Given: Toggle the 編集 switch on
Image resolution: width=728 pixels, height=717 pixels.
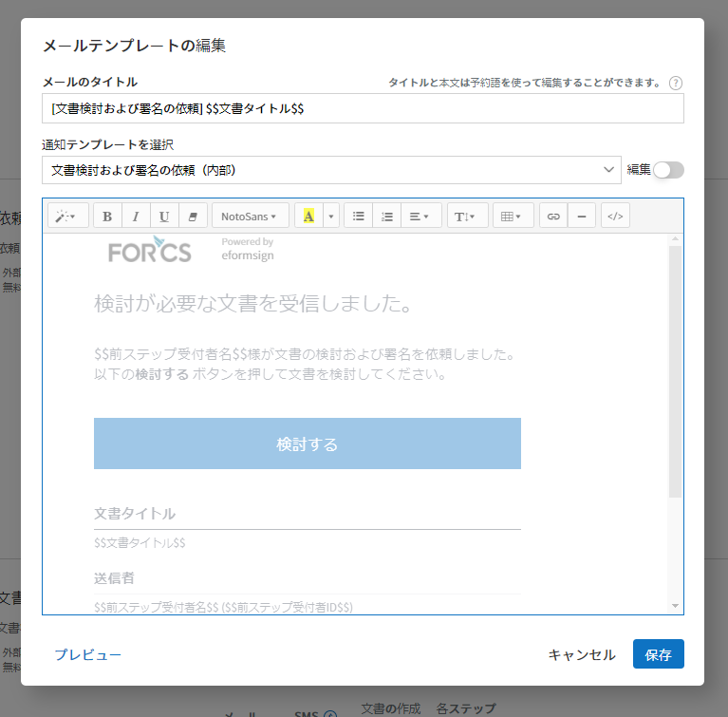Looking at the screenshot, I should pos(668,170).
